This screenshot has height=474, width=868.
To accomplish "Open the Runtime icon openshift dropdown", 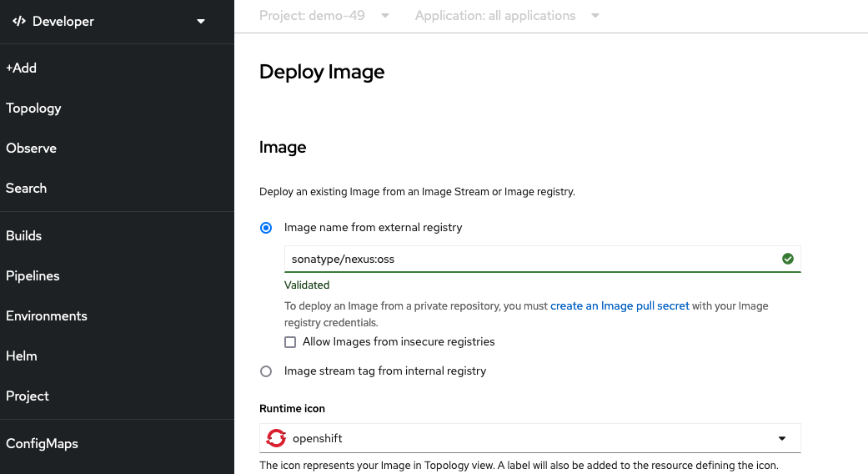I will click(529, 438).
